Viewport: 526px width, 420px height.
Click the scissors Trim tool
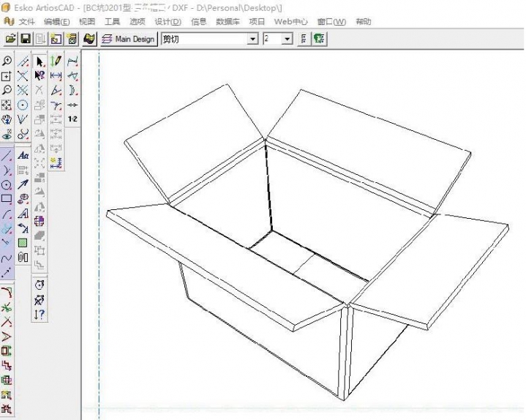[7, 307]
